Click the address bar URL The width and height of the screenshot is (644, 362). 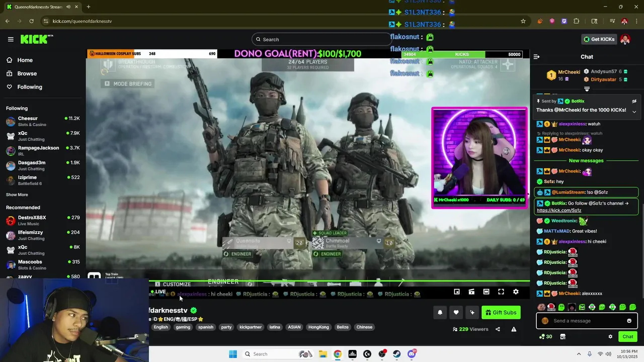(82, 21)
